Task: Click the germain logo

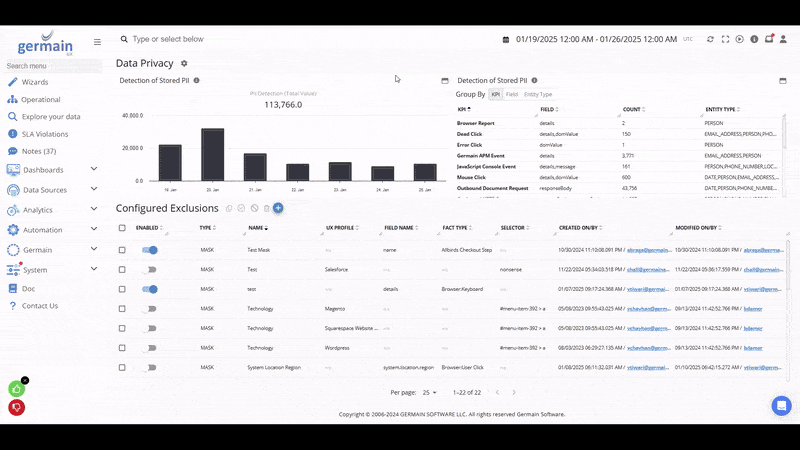Action: point(45,44)
